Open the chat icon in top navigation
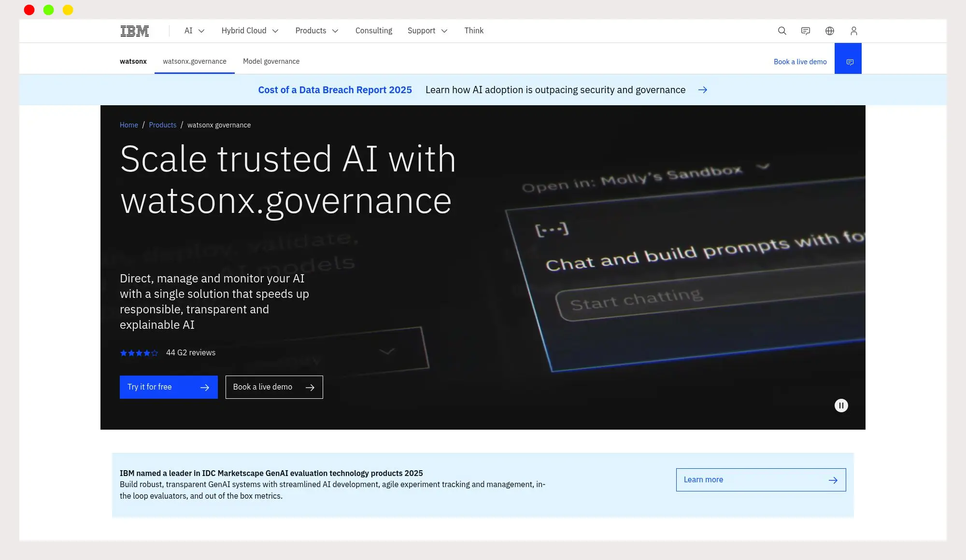 (806, 31)
